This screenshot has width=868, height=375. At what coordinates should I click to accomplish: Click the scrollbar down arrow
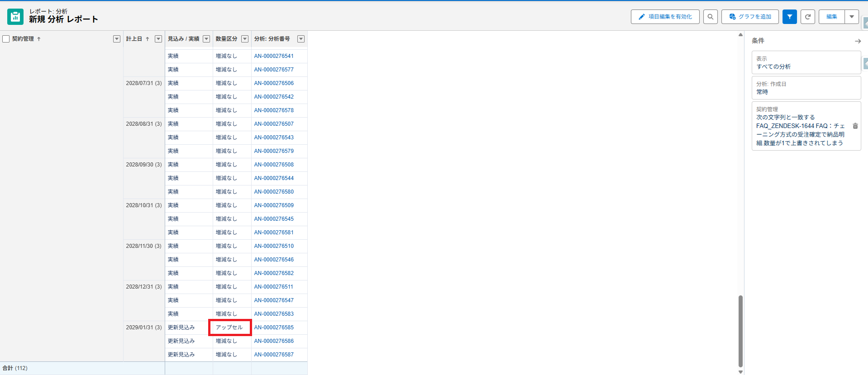(x=740, y=372)
